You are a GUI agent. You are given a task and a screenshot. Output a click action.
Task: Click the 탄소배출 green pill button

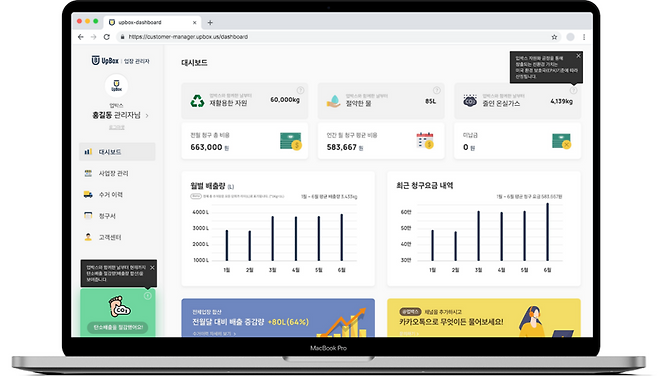pos(118,327)
